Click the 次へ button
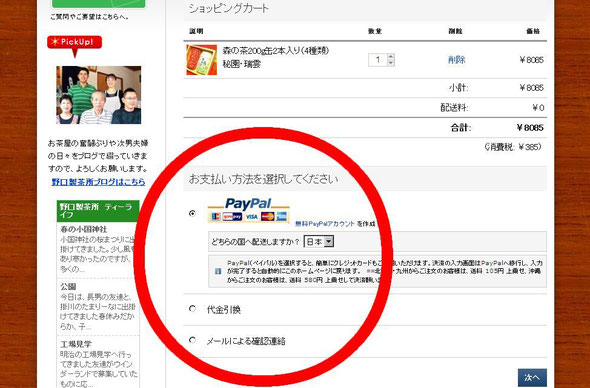 [532, 377]
